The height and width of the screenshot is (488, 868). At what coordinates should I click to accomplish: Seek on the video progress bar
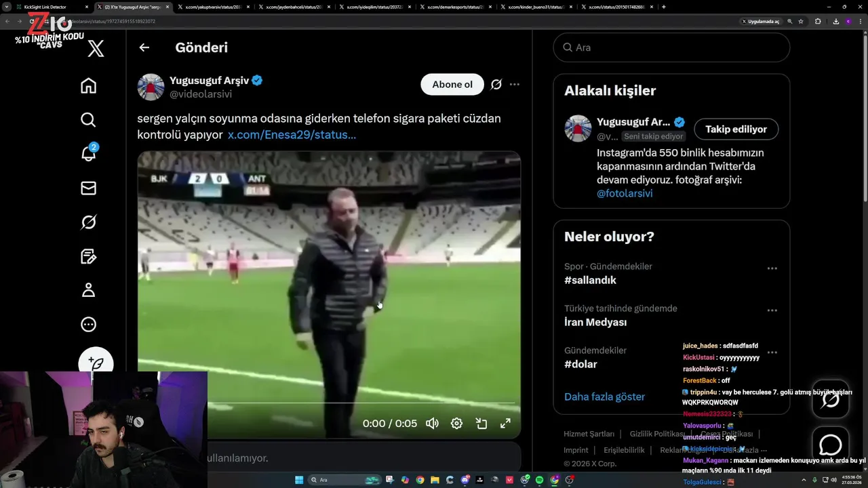tap(329, 404)
